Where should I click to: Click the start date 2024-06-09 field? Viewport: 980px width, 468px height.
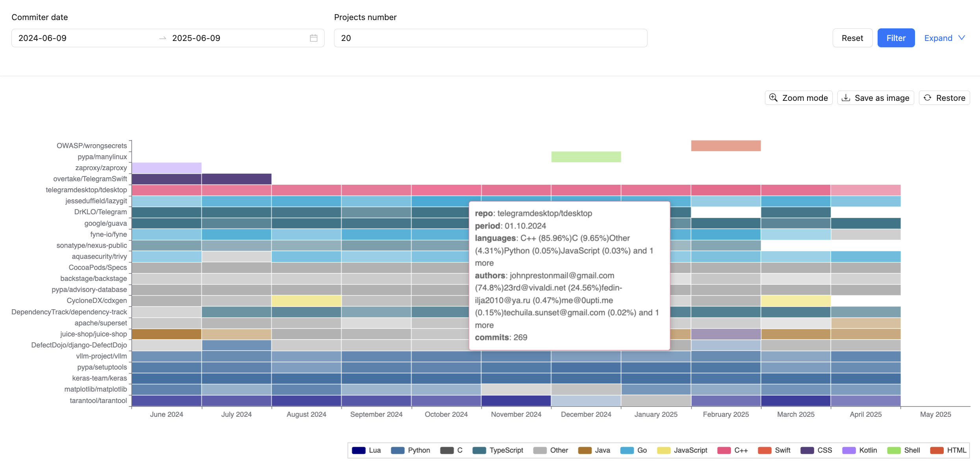(85, 38)
